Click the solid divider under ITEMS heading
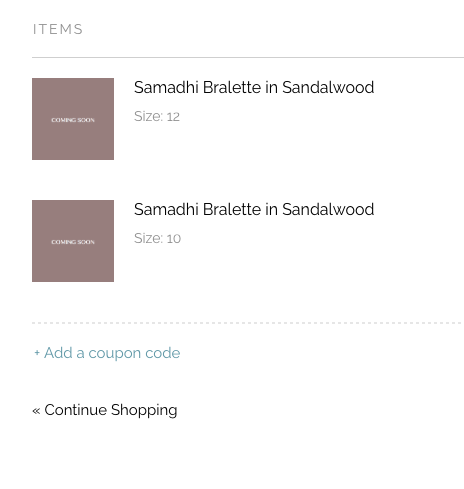This screenshot has height=489, width=464. tap(248, 57)
